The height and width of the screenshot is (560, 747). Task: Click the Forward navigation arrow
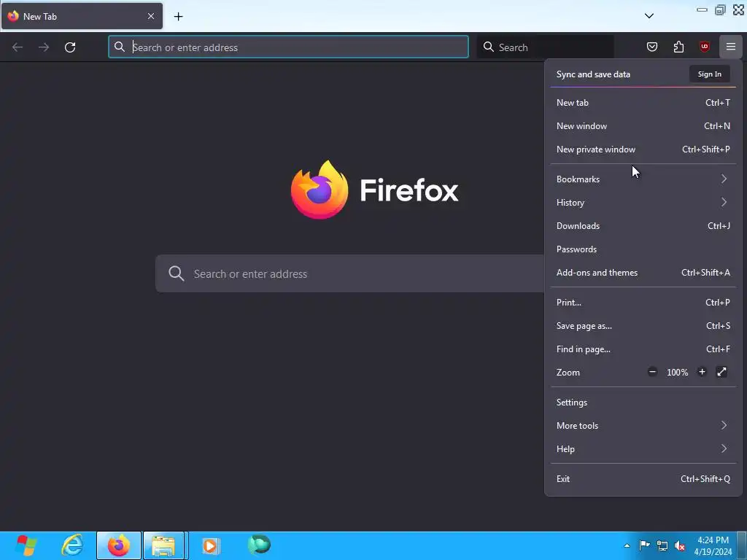coord(44,47)
